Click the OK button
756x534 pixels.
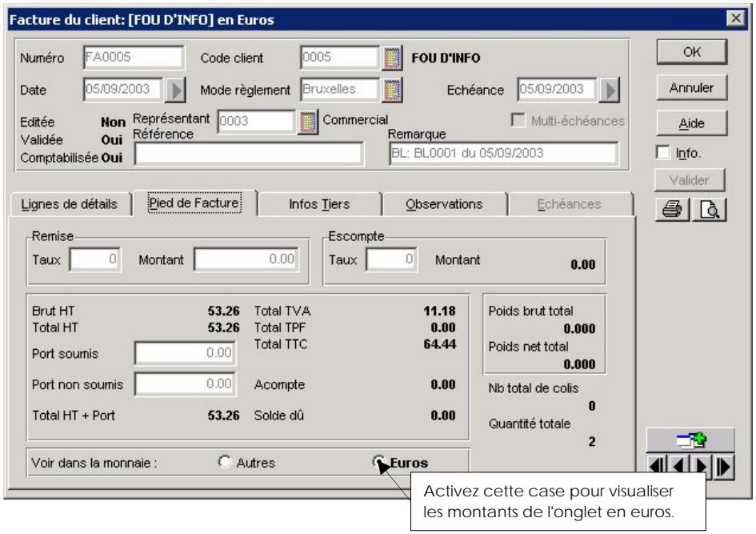(x=692, y=52)
